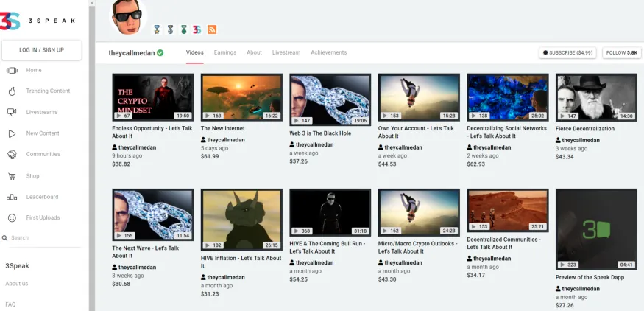This screenshot has width=644, height=311.
Task: Click title 'Endless Opportunity - Let's Talk About It'
Action: tap(152, 132)
